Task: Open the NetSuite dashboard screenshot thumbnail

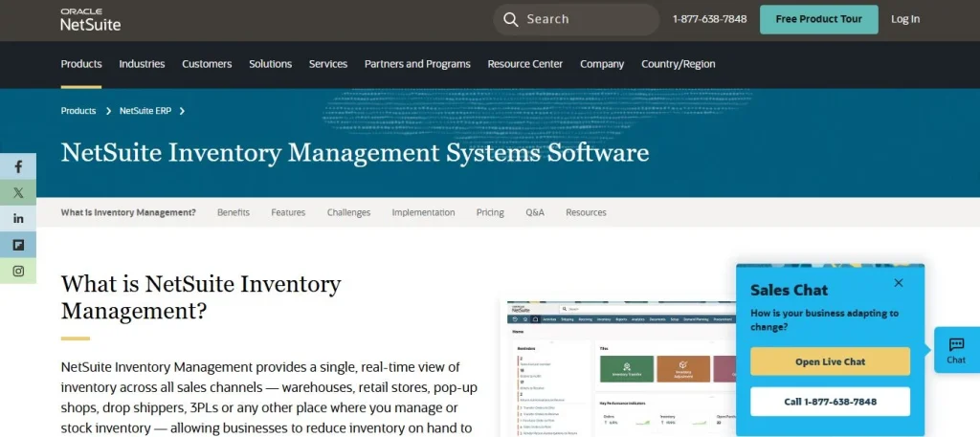Action: click(622, 368)
